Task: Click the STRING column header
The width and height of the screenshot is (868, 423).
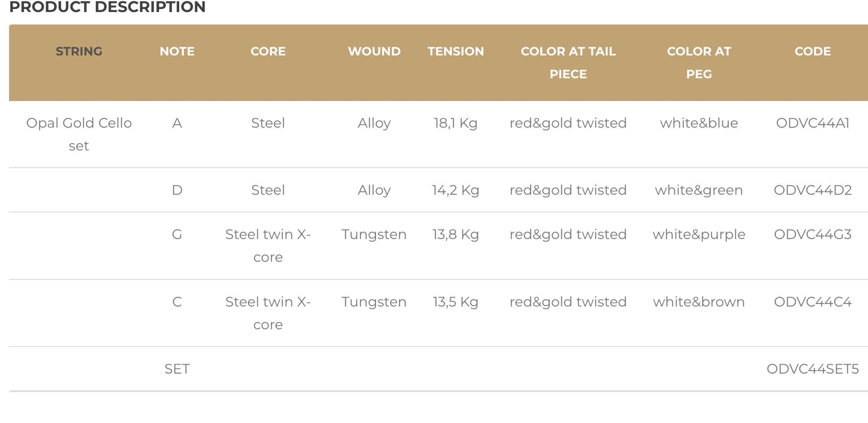Action: (79, 52)
